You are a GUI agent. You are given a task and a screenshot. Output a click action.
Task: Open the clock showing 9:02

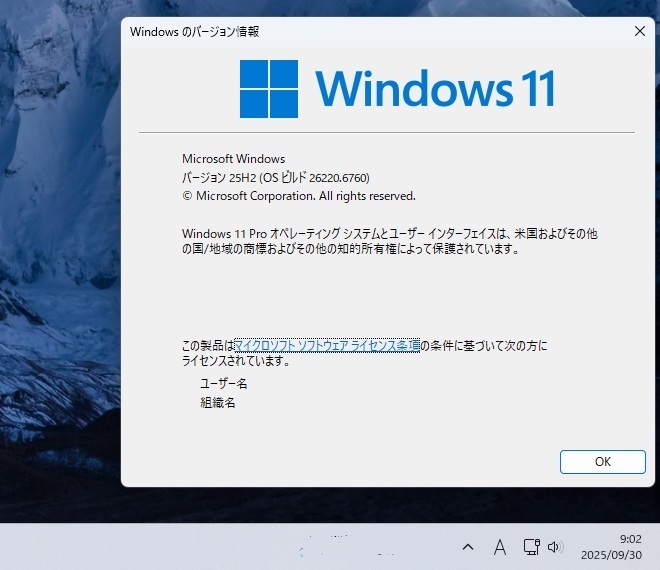(630, 539)
